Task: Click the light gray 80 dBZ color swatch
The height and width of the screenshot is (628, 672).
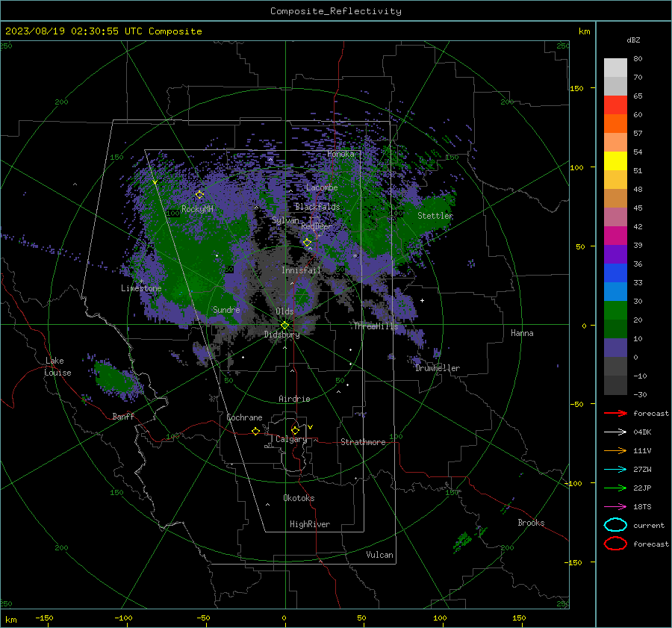Action: click(615, 67)
